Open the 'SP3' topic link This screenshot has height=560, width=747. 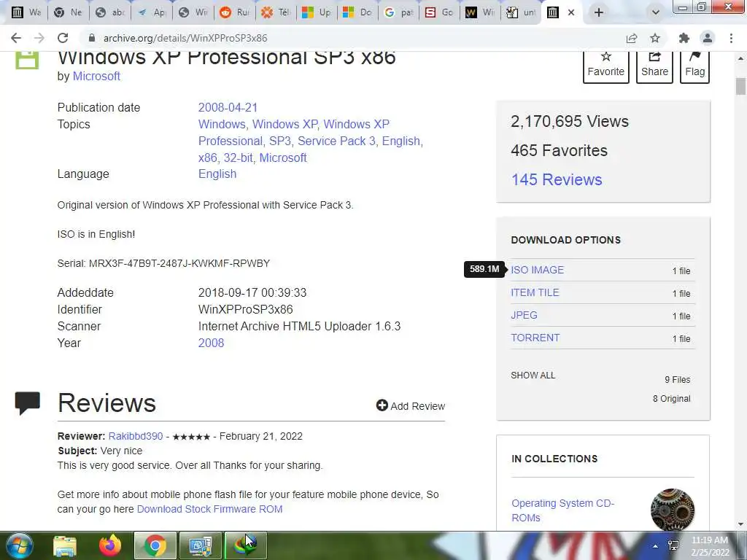tap(279, 141)
